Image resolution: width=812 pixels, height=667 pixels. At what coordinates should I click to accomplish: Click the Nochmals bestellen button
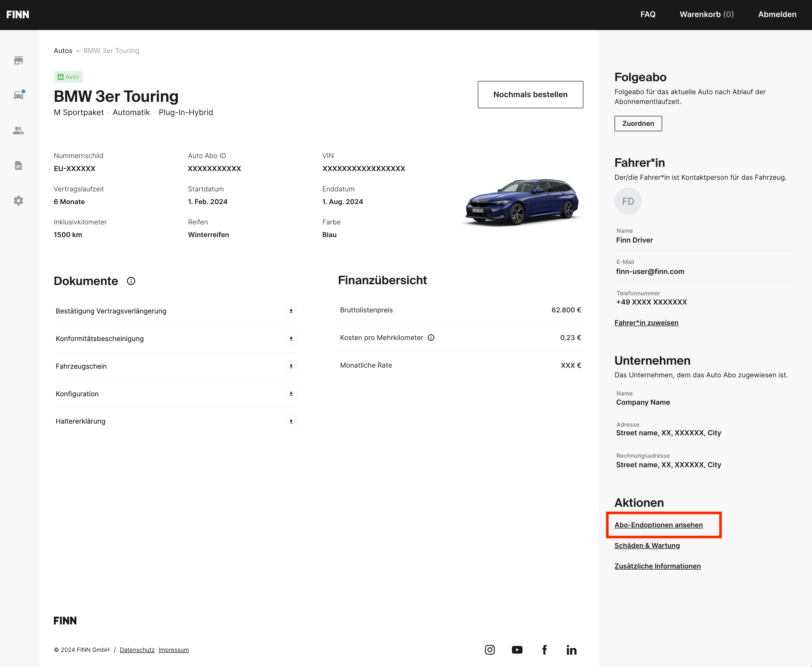click(x=531, y=94)
